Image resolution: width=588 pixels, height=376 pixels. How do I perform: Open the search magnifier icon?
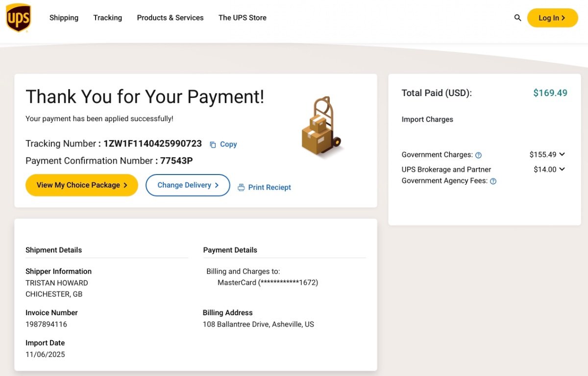[x=517, y=18]
